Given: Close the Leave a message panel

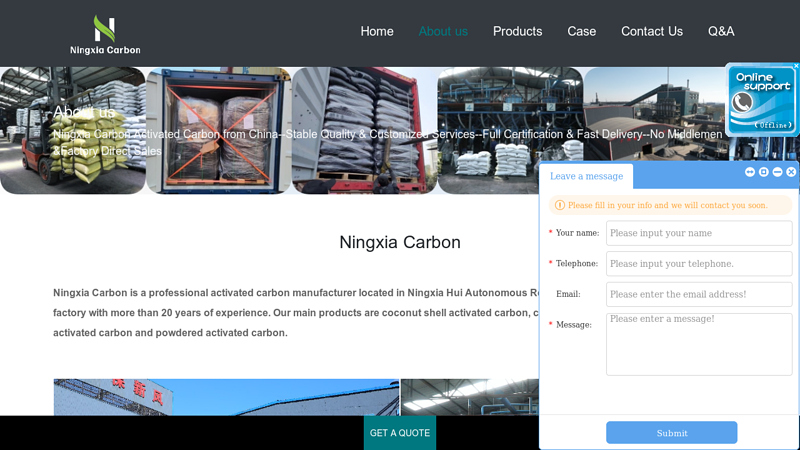Looking at the screenshot, I should 791,172.
